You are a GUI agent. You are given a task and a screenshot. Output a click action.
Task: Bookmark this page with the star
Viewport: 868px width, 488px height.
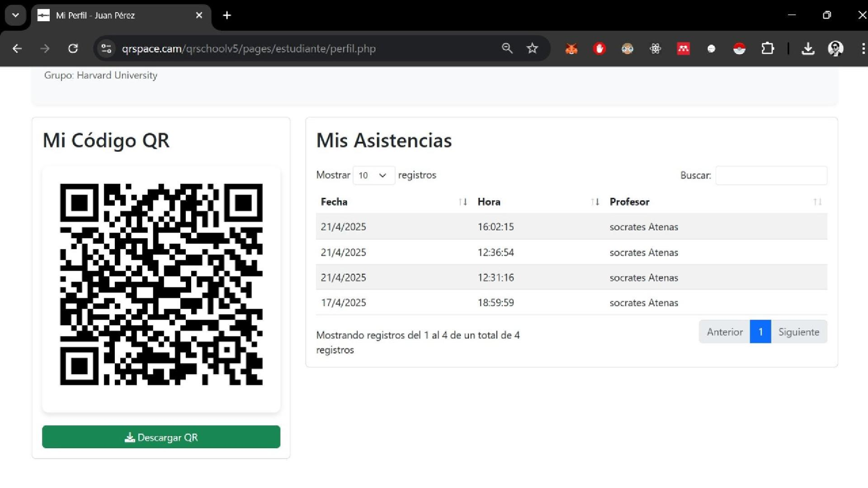pyautogui.click(x=532, y=48)
